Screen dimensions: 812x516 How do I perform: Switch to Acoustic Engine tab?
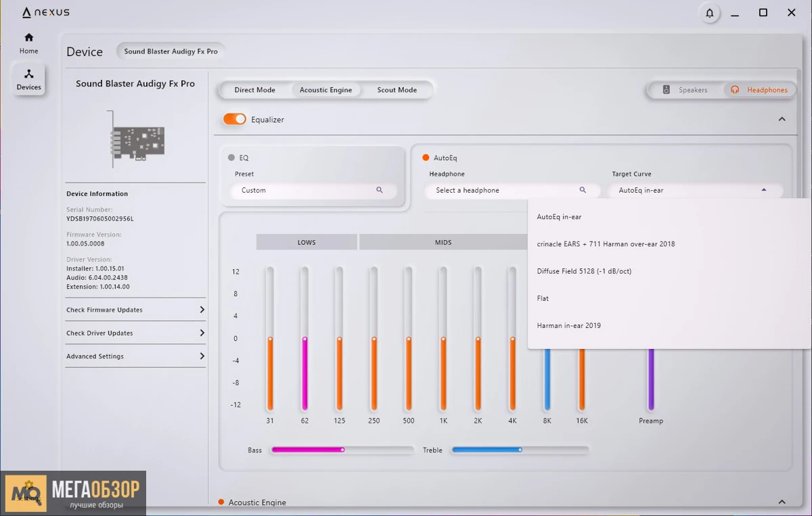coord(325,90)
